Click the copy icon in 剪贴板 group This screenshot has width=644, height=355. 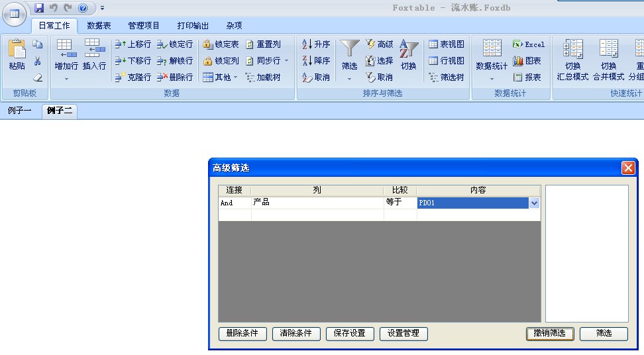coord(37,44)
